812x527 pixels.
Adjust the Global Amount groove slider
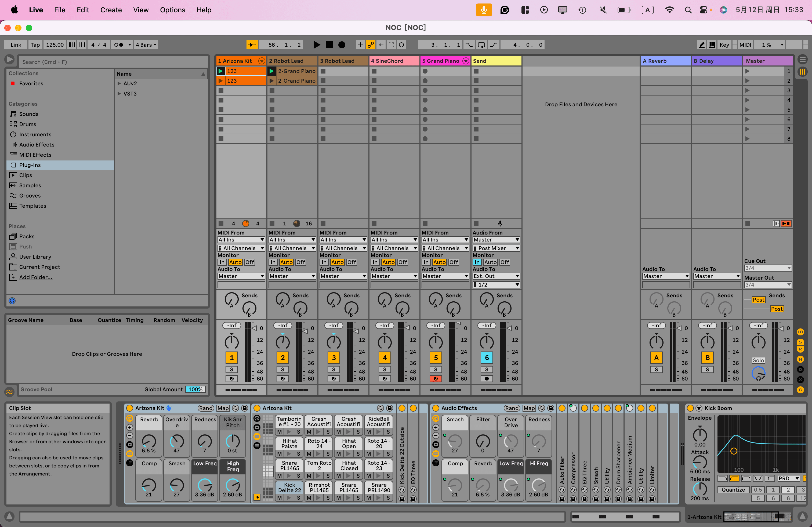click(195, 389)
